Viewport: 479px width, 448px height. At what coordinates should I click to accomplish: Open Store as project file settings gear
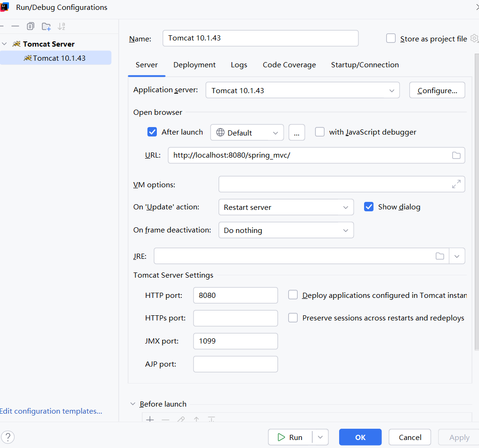click(474, 39)
